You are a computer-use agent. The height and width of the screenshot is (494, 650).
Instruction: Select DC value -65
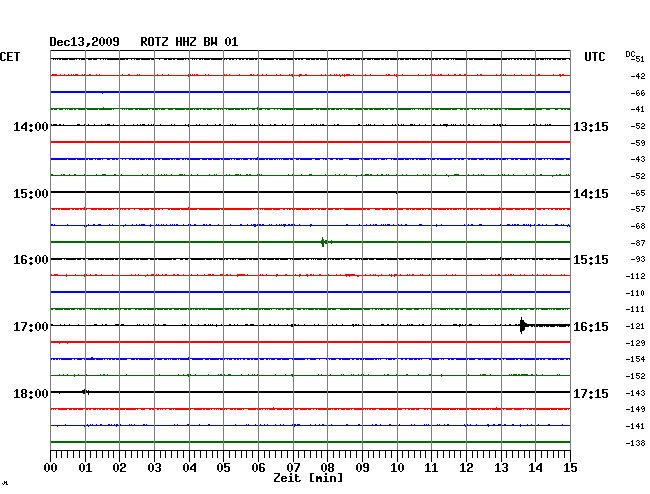pos(638,193)
